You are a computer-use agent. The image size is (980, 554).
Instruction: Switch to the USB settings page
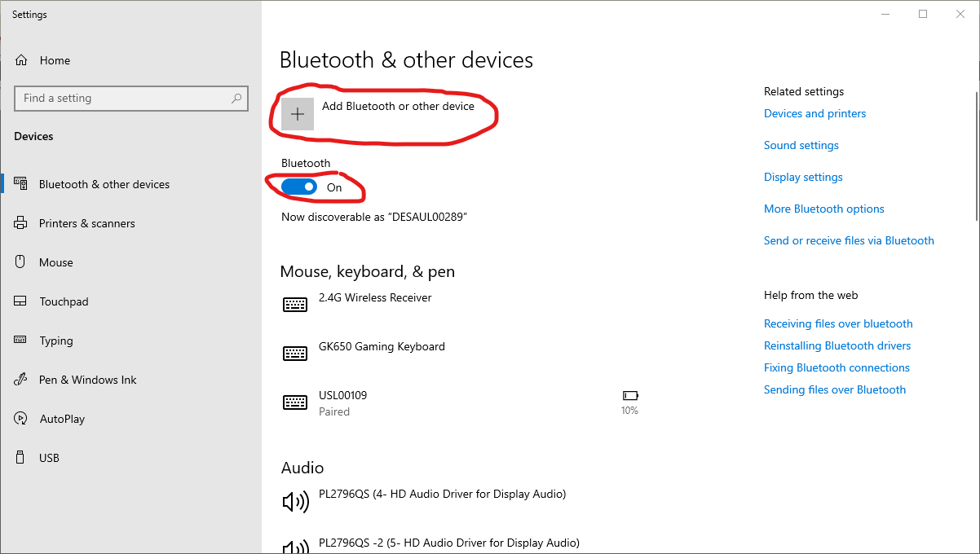pyautogui.click(x=49, y=458)
